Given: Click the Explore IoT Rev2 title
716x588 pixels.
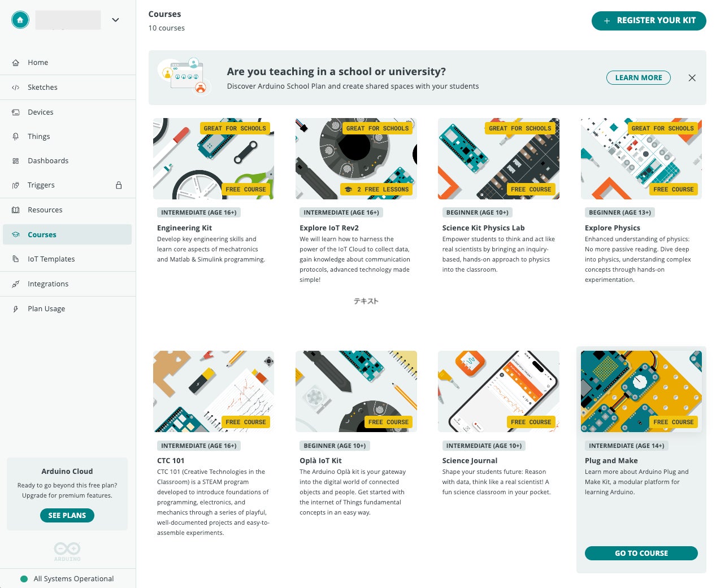Looking at the screenshot, I should point(329,228).
